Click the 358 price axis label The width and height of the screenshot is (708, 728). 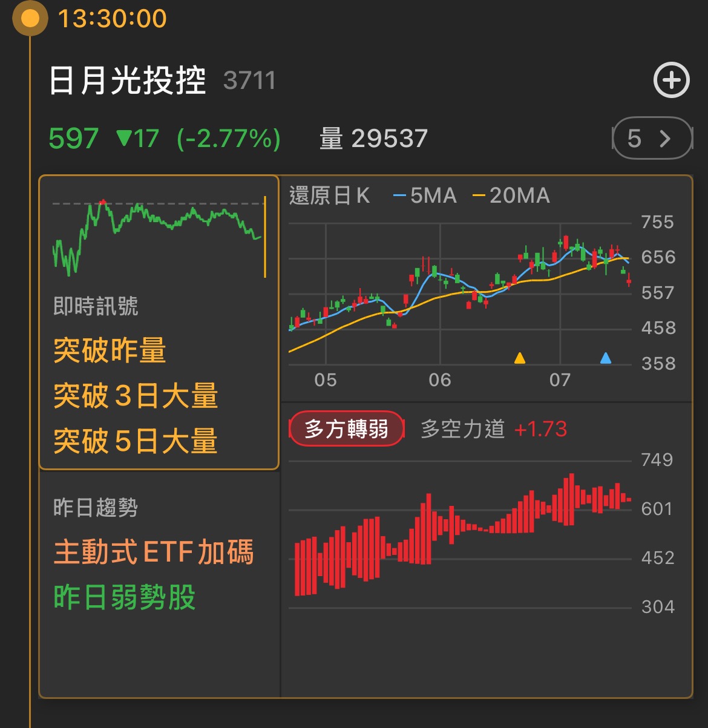(658, 364)
